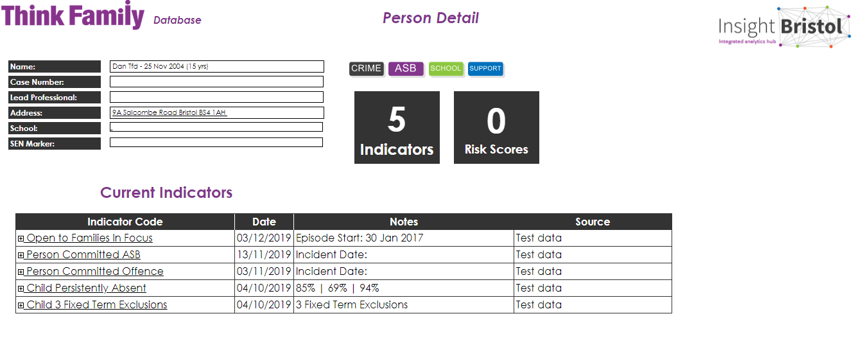Expand the Open to Families In Focus row
The image size is (868, 343).
(21, 238)
